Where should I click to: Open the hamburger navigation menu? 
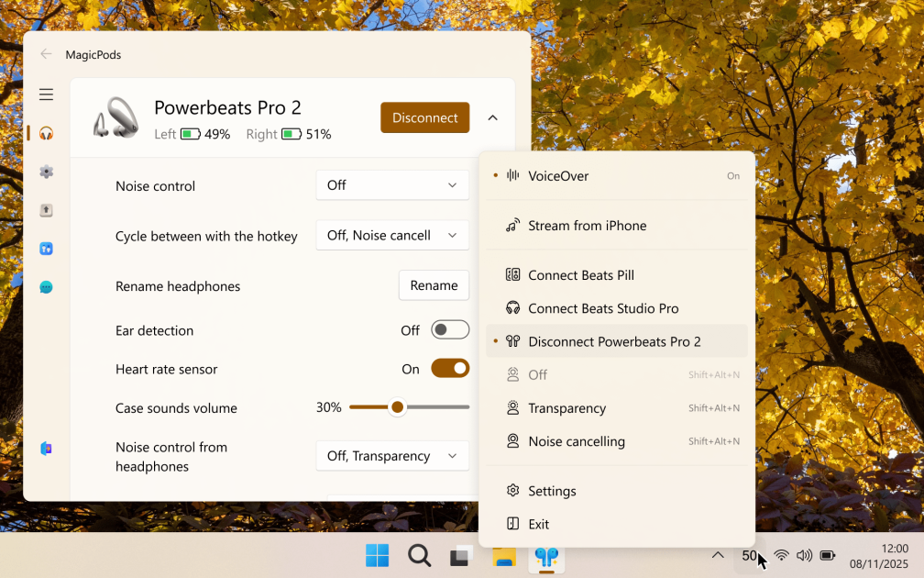click(x=46, y=94)
